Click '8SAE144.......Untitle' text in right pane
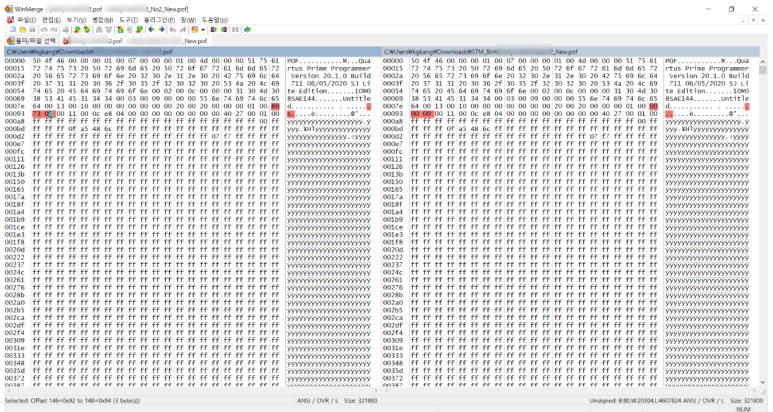 707,99
